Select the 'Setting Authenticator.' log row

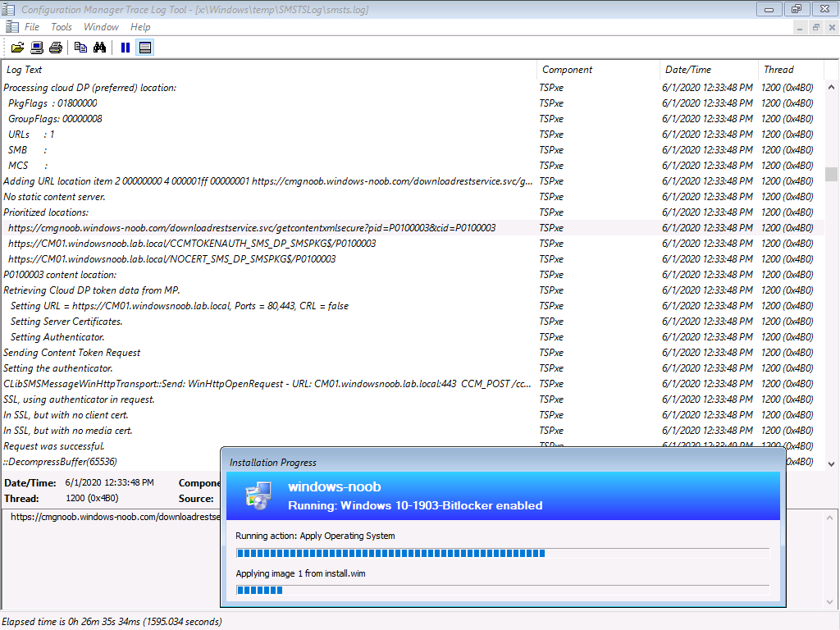413,337
